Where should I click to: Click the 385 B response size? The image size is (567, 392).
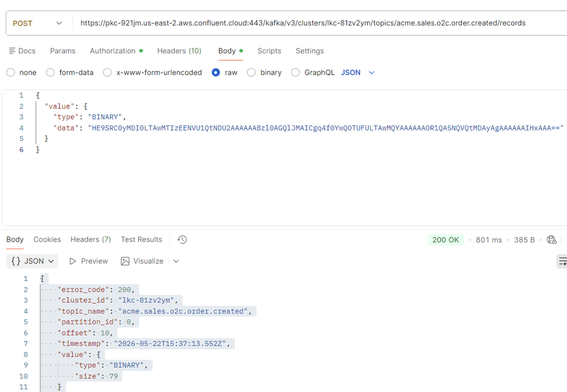pos(524,240)
